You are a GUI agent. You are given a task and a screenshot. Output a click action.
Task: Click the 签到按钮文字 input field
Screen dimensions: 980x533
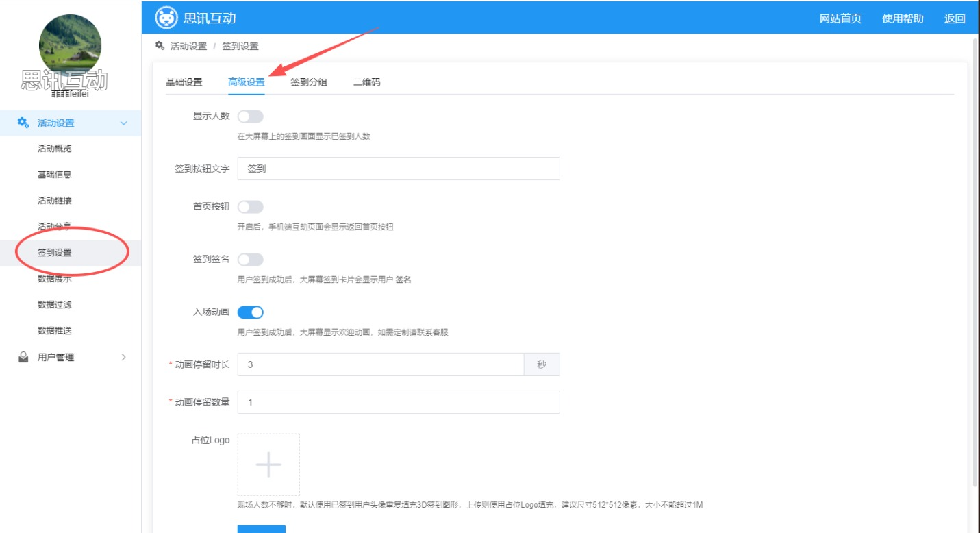click(x=398, y=169)
